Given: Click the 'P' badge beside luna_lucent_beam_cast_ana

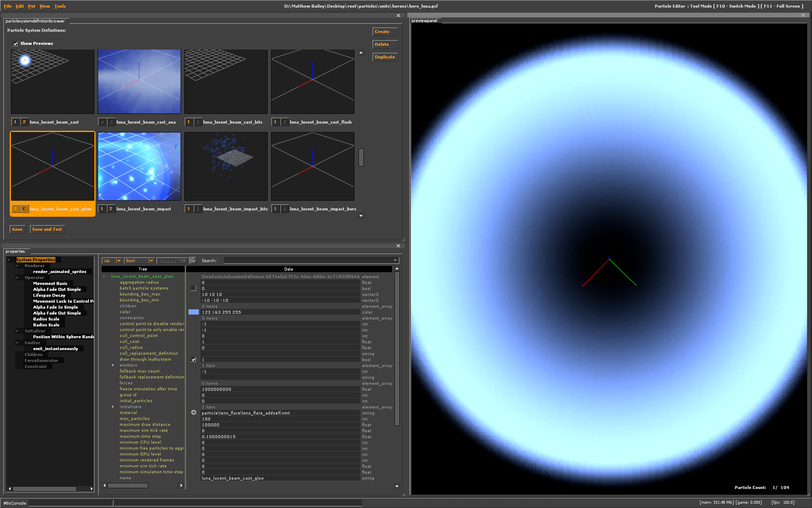Looking at the screenshot, I should pos(102,122).
